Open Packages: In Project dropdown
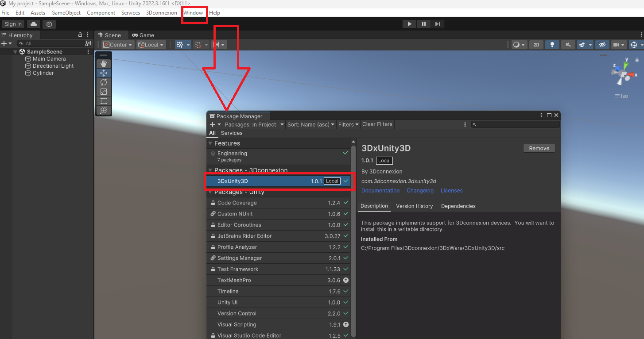Viewport: 644px width, 339px height. click(254, 124)
